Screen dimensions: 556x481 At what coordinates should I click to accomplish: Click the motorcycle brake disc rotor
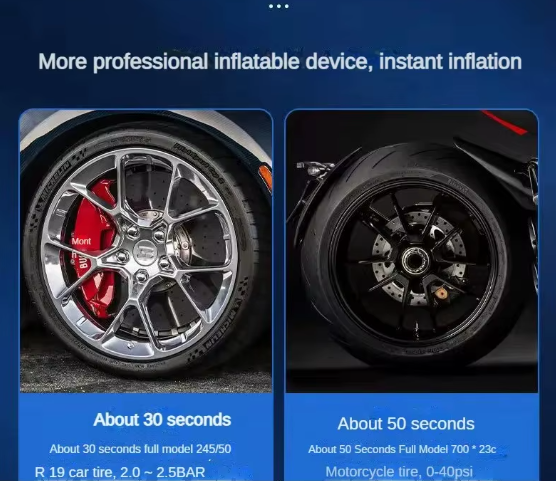point(418,259)
